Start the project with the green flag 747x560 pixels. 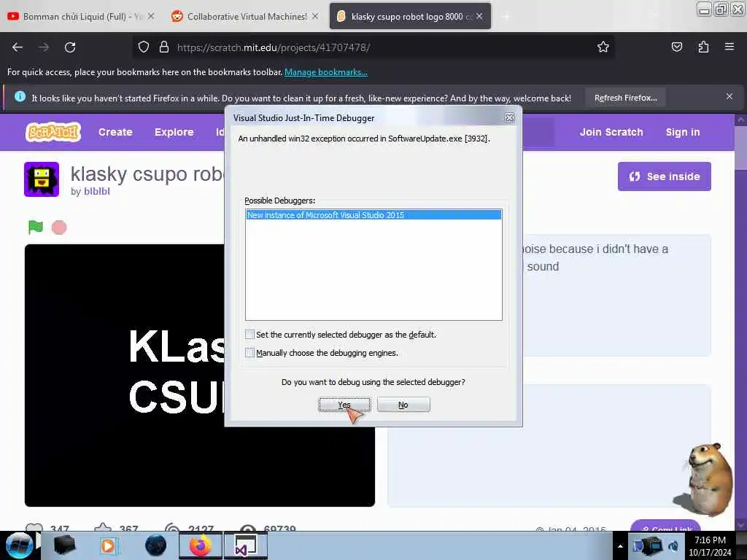[x=36, y=227]
